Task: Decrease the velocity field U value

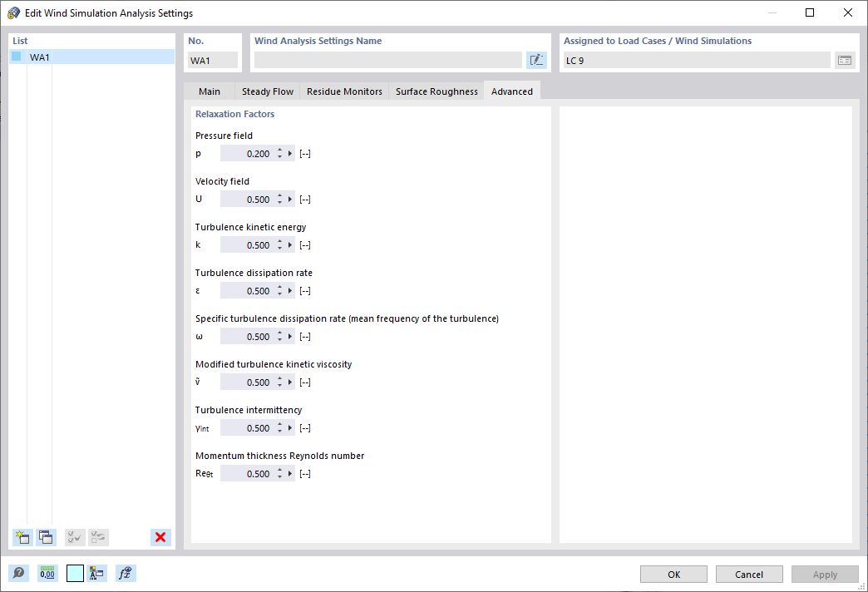Action: (280, 201)
